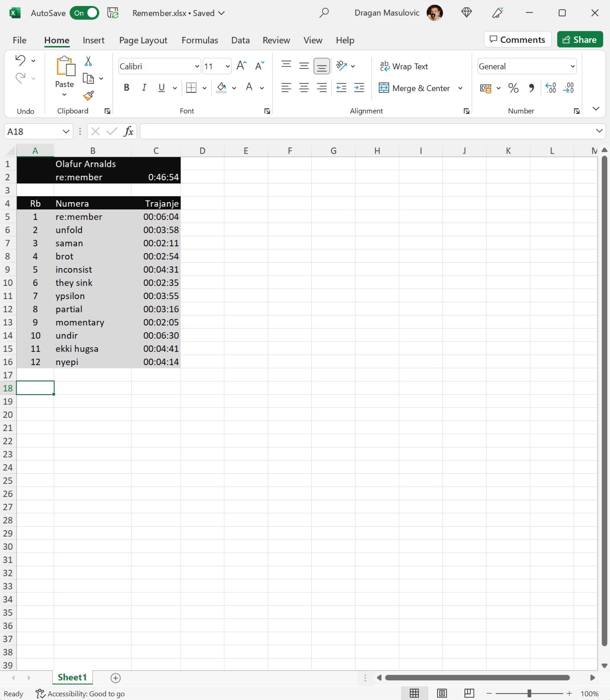The image size is (610, 700).
Task: Click the zoom slider handle
Action: (x=529, y=693)
